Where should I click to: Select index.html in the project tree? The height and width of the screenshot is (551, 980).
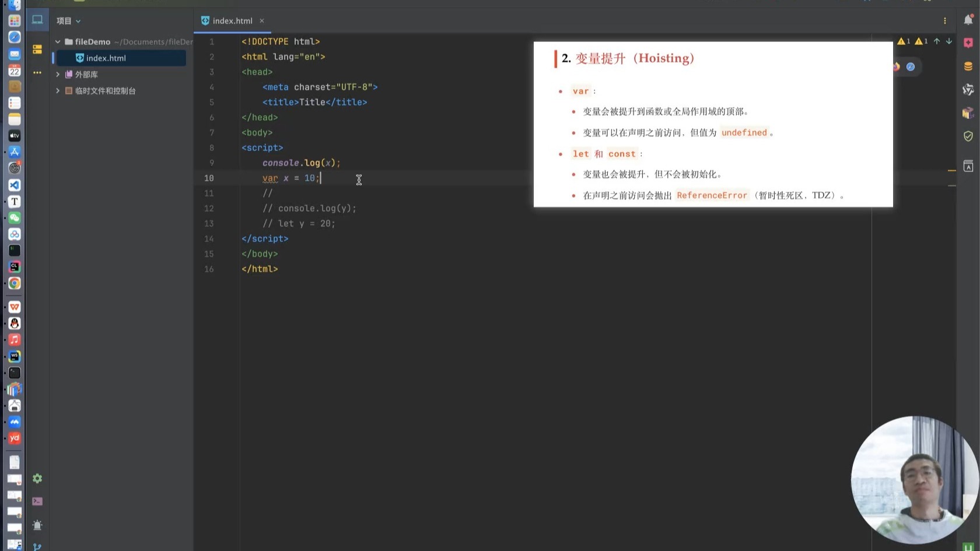coord(121,58)
